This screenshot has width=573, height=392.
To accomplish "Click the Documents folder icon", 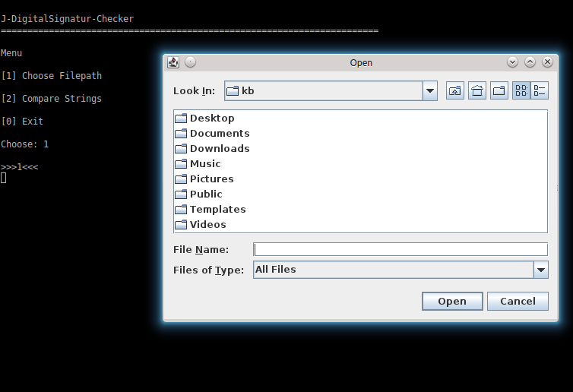I will (x=181, y=134).
